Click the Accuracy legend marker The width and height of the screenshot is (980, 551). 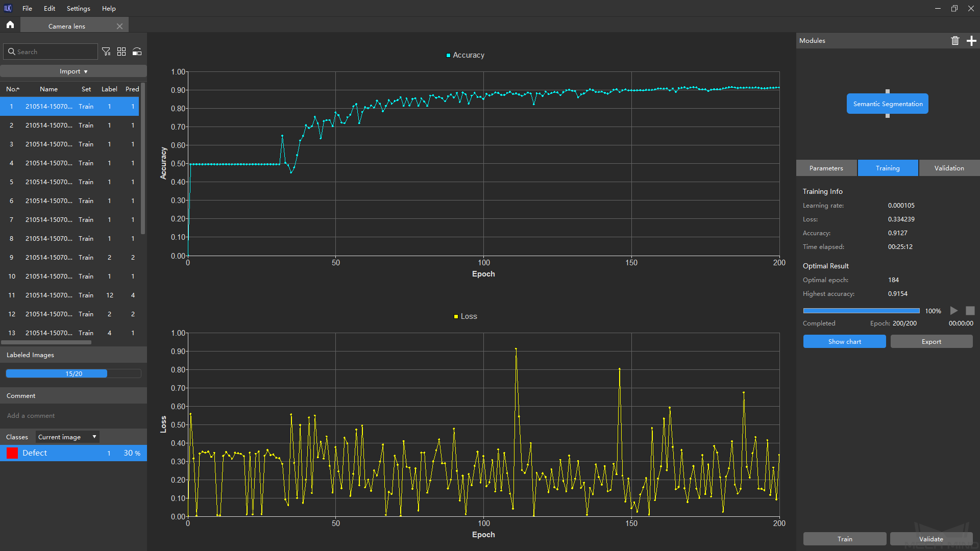coord(448,55)
